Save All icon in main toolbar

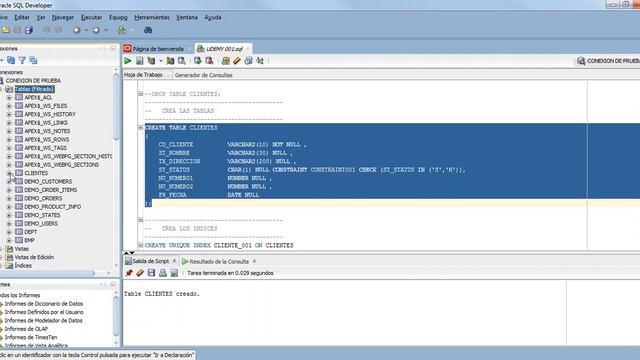click(29, 30)
